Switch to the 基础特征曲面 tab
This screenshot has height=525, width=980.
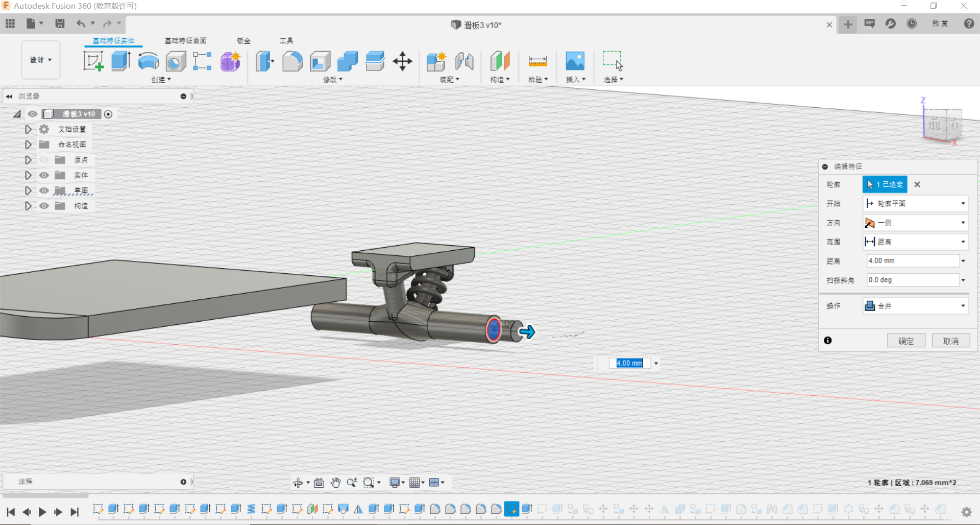coord(185,41)
